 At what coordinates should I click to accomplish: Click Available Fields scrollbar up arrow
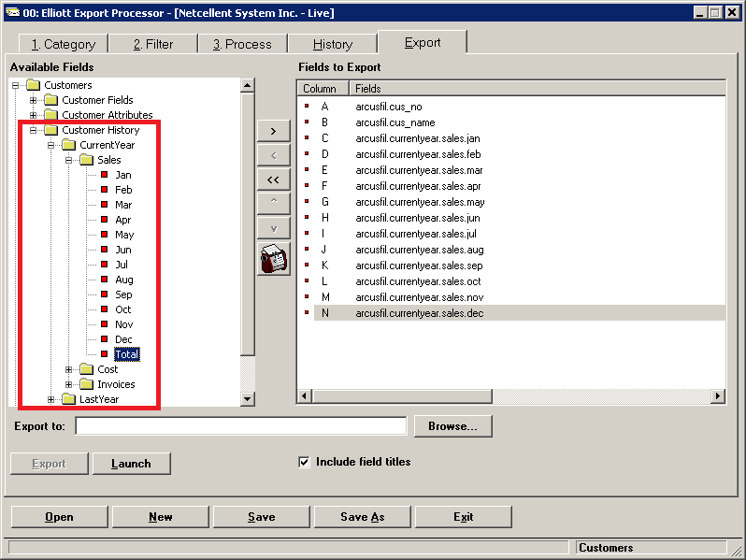pyautogui.click(x=248, y=86)
